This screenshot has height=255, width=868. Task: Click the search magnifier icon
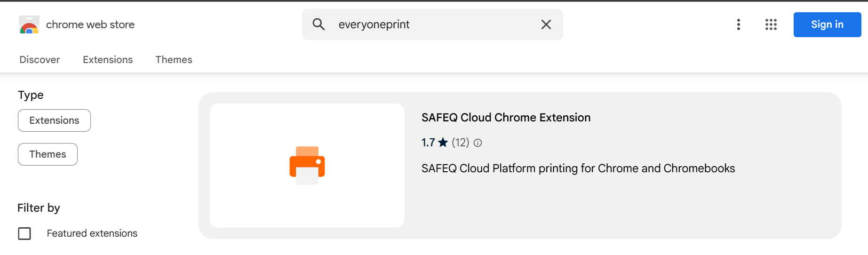[x=319, y=24]
